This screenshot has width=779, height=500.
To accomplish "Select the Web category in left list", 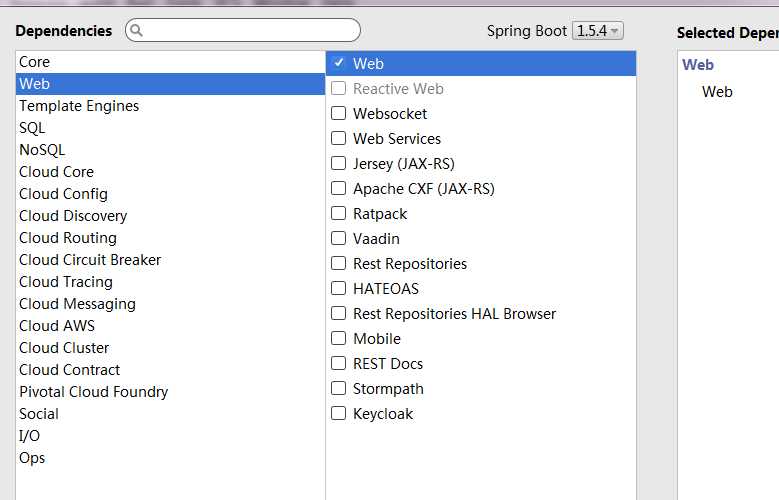I will tap(170, 84).
